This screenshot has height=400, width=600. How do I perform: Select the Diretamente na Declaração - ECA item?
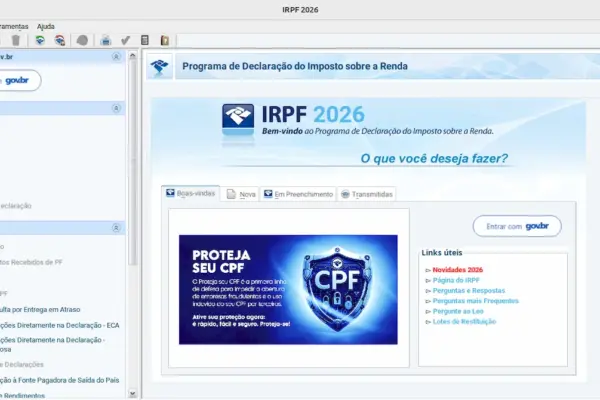click(x=60, y=325)
